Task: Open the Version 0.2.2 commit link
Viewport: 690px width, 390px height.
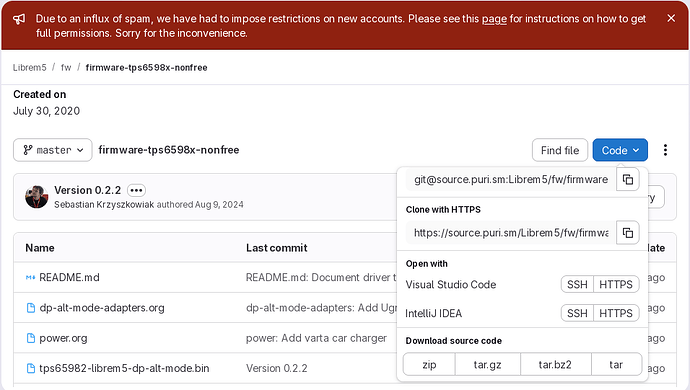Action: (88, 190)
